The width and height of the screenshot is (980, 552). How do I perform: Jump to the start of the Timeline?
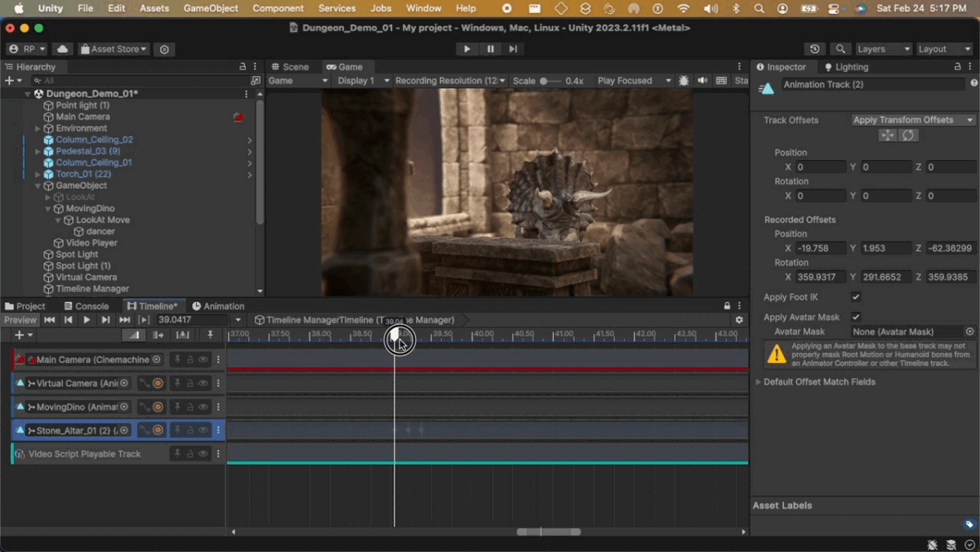pos(50,320)
